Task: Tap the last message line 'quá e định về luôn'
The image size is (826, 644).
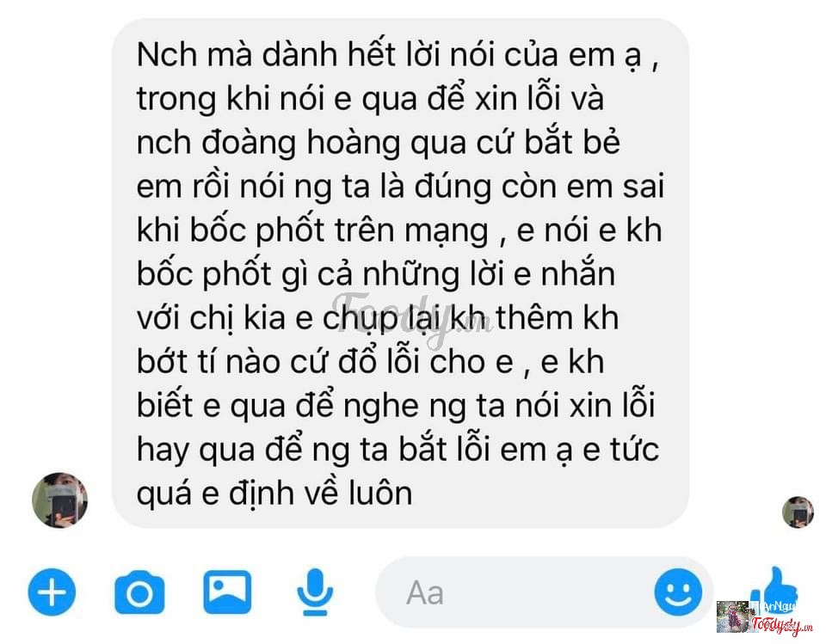Action: tap(274, 494)
